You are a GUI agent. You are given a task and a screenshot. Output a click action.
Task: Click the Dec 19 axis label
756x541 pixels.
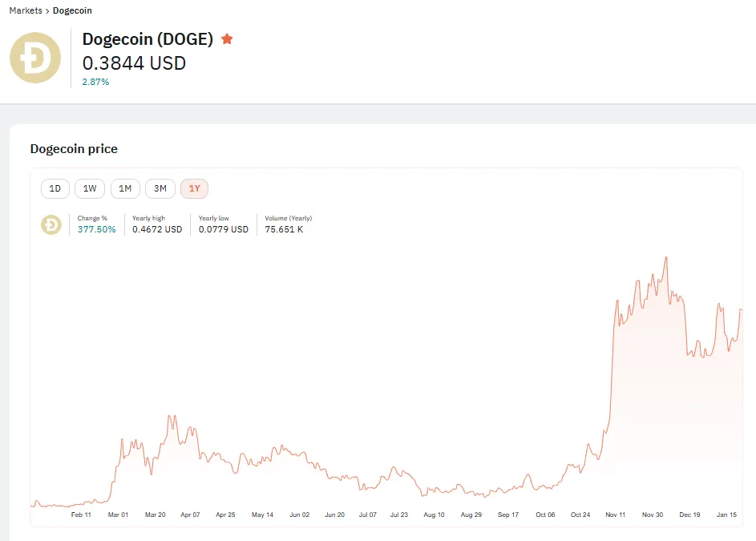[x=689, y=515]
